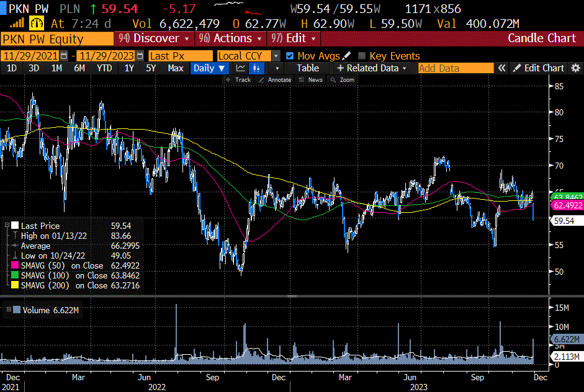
Task: Enable the Key Events checkbox
Action: pos(361,56)
